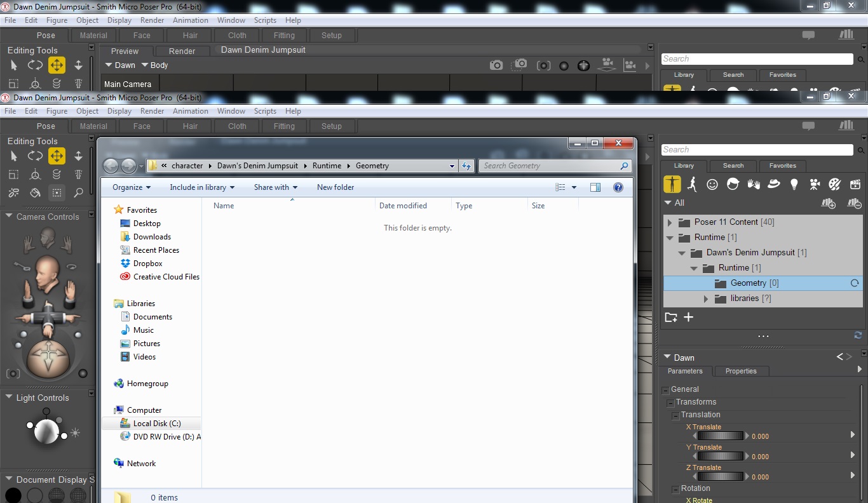The width and height of the screenshot is (868, 503).
Task: Expand the libraries folder in tree
Action: (706, 298)
